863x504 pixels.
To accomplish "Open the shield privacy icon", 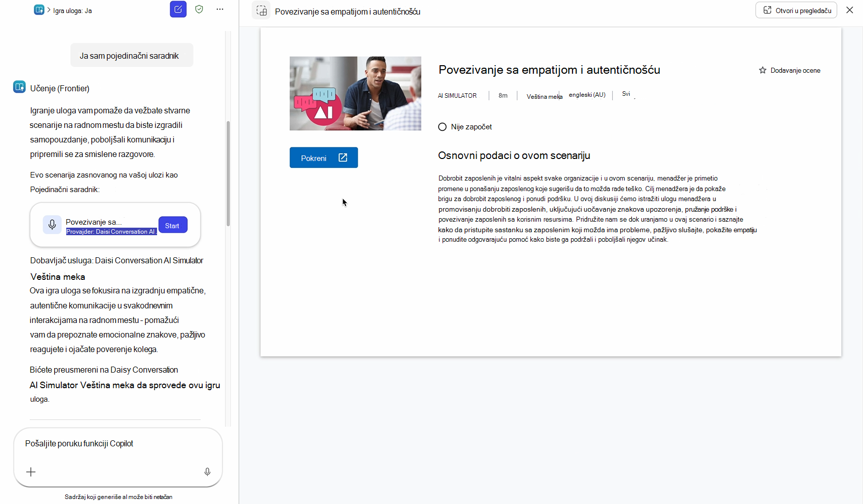I will (199, 9).
